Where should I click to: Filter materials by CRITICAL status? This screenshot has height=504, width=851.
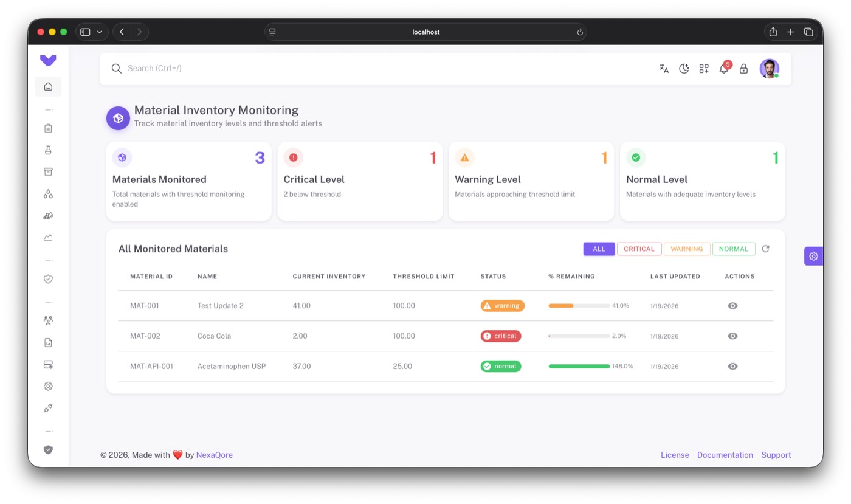639,249
